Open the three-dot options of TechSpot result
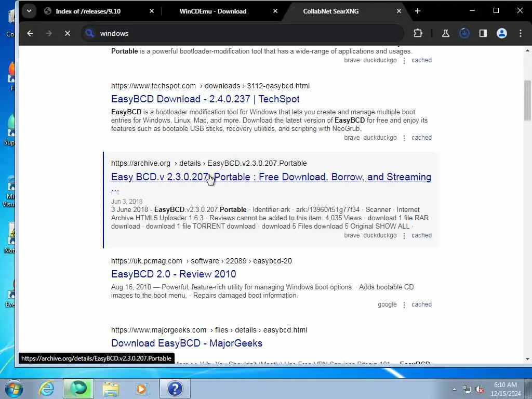This screenshot has height=399, width=532. coord(404,138)
